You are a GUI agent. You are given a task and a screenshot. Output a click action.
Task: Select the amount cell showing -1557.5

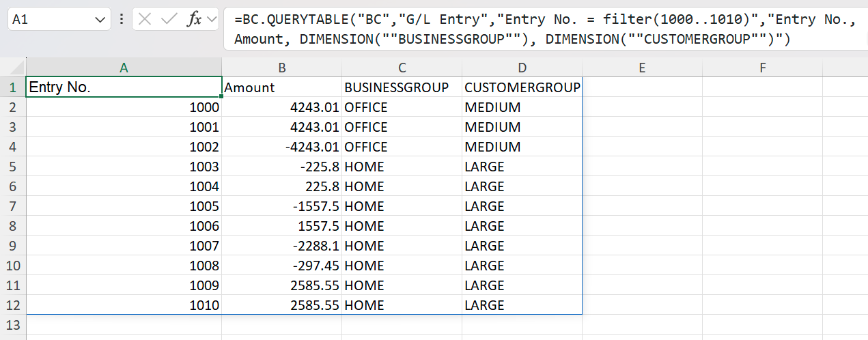[282, 206]
